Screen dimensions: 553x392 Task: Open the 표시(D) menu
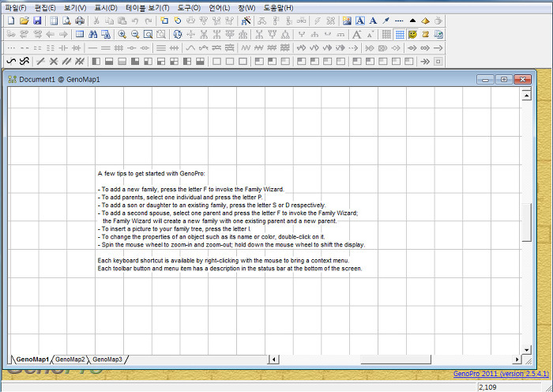[x=106, y=8]
